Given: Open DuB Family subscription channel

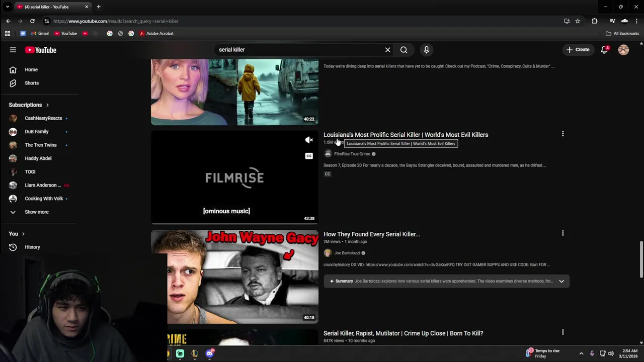Looking at the screenshot, I should click(x=37, y=132).
